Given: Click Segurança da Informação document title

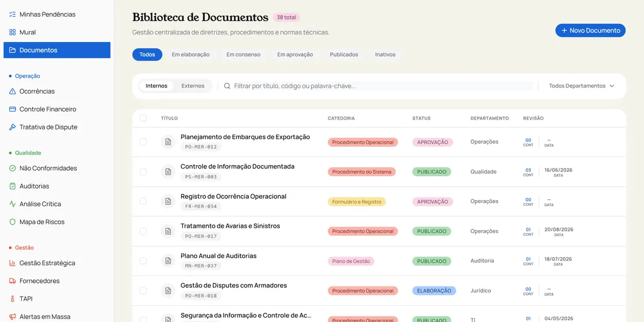Looking at the screenshot, I should (x=246, y=316).
